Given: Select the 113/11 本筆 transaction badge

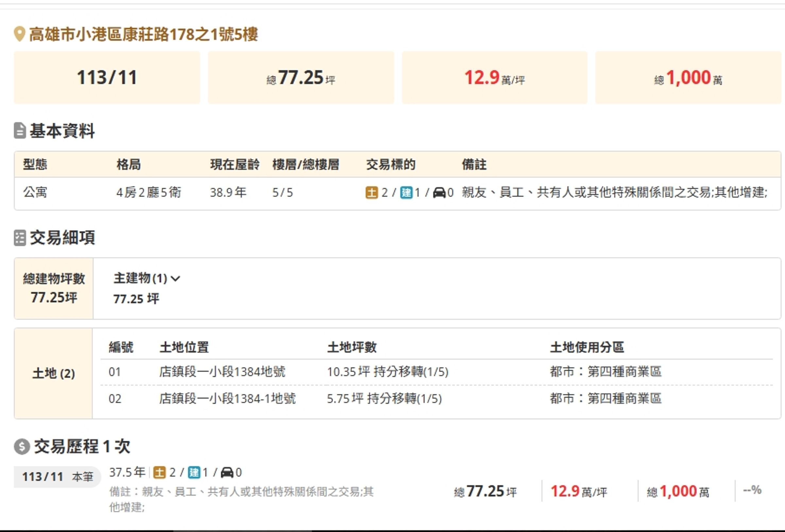Looking at the screenshot, I should click(x=58, y=477).
